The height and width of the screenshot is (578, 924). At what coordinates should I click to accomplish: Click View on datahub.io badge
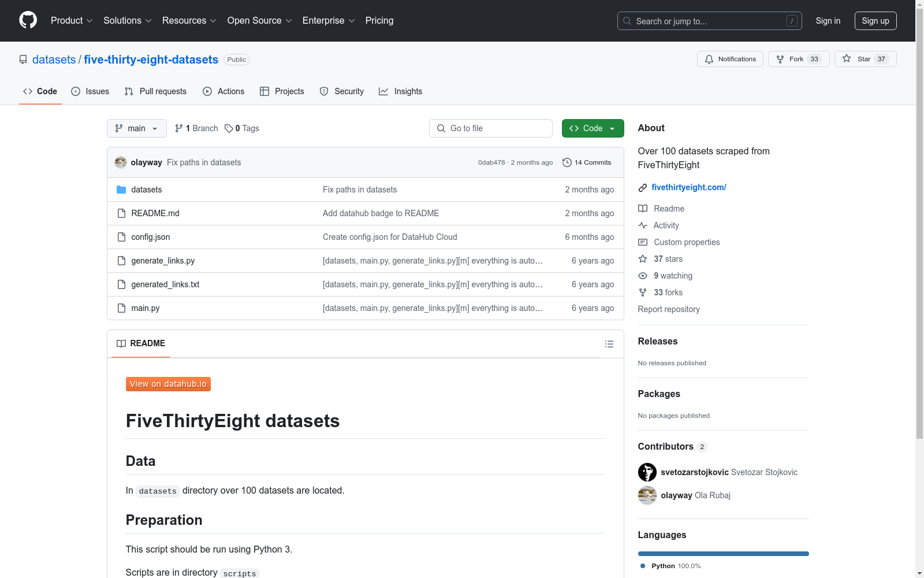tap(168, 384)
